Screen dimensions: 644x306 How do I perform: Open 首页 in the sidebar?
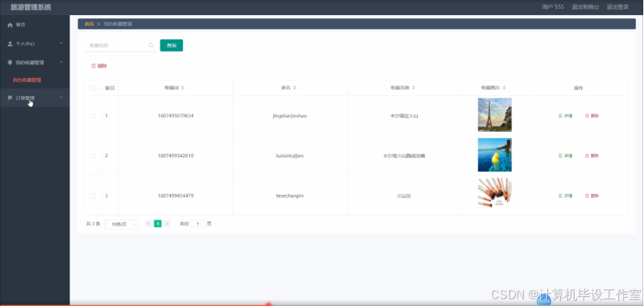point(35,25)
